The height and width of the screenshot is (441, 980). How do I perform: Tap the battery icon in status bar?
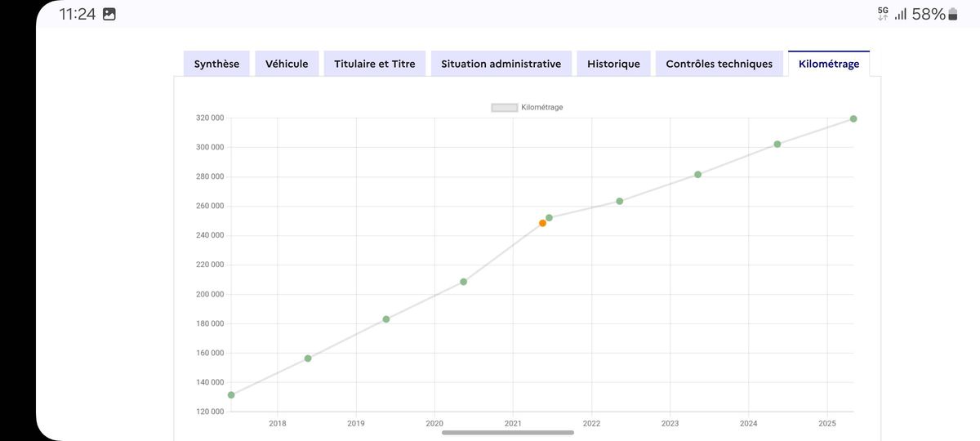point(952,15)
